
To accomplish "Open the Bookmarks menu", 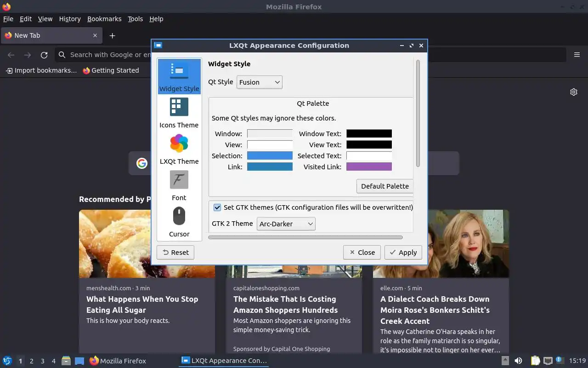I will 104,19.
